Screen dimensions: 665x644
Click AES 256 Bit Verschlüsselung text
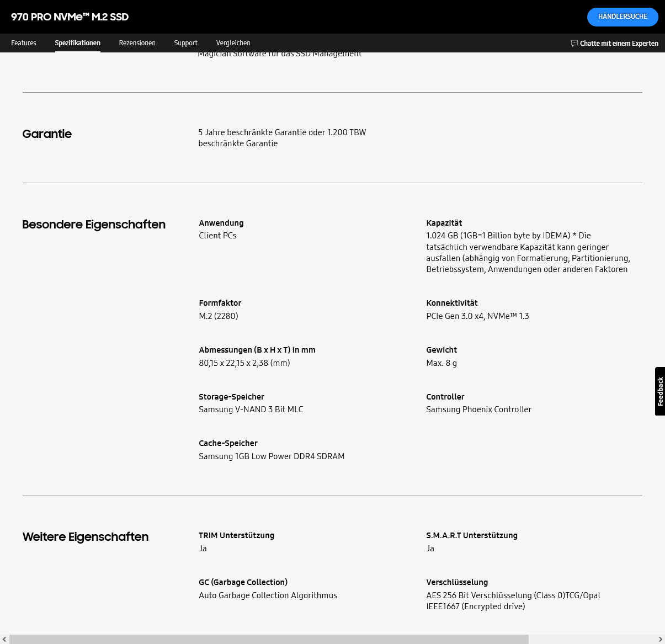pyautogui.click(x=513, y=601)
